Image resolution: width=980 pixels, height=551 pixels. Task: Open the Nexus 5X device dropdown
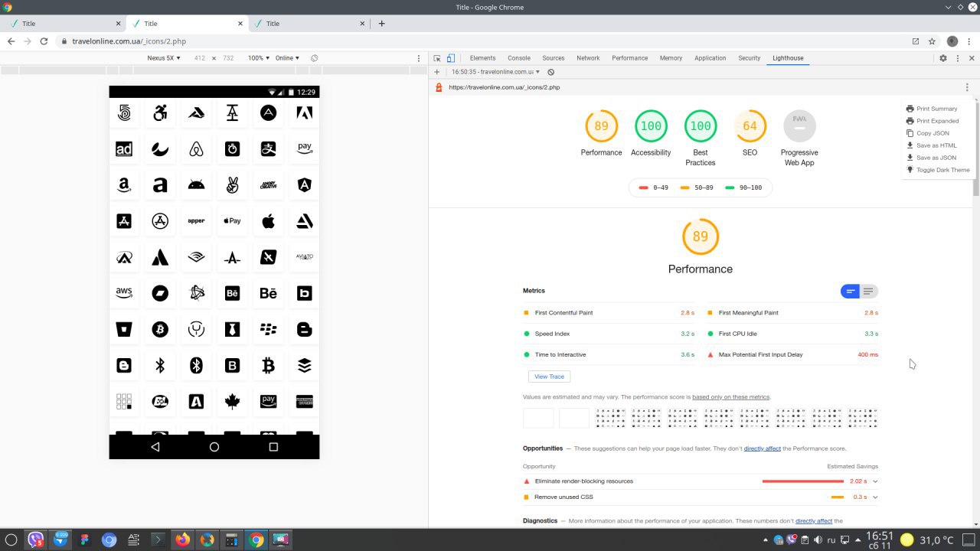coord(164,58)
